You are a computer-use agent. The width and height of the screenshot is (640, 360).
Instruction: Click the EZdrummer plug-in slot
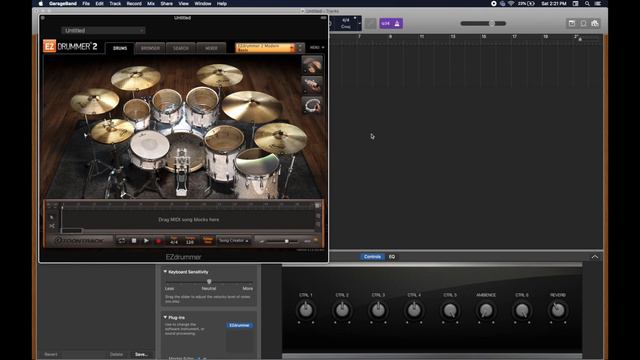pos(240,325)
